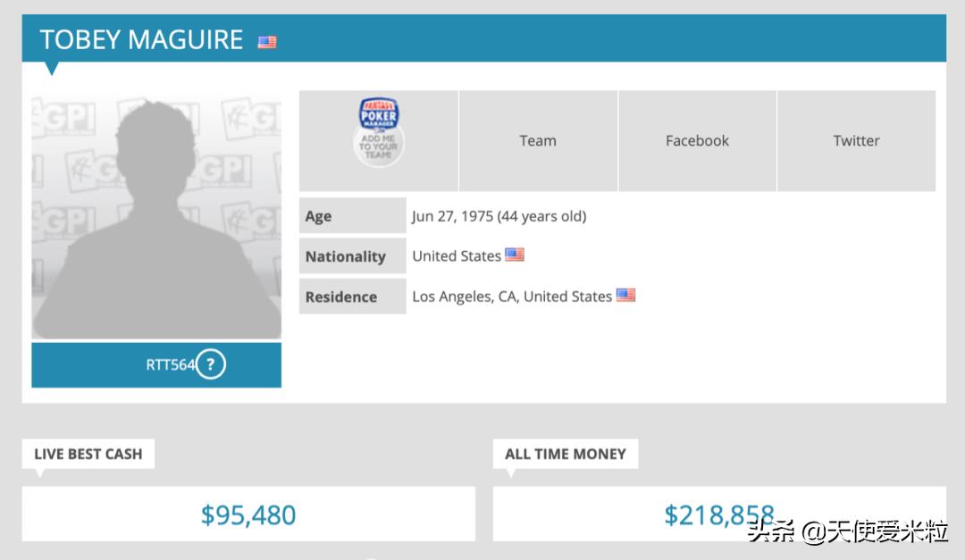Click the US flag beside Tobey Maguire title
965x560 pixels.
click(267, 42)
